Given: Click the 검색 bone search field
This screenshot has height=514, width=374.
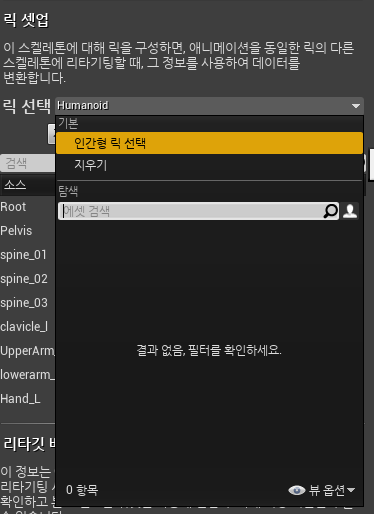Looking at the screenshot, I should [28, 163].
